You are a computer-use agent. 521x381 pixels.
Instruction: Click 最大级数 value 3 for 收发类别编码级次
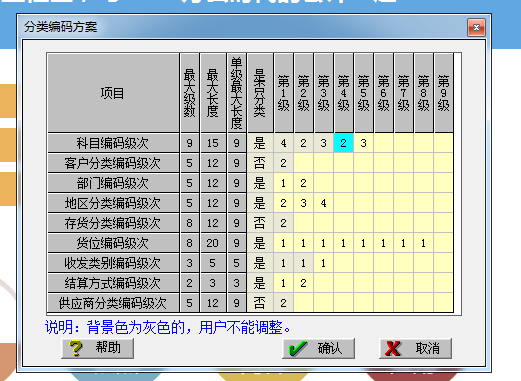tap(190, 263)
